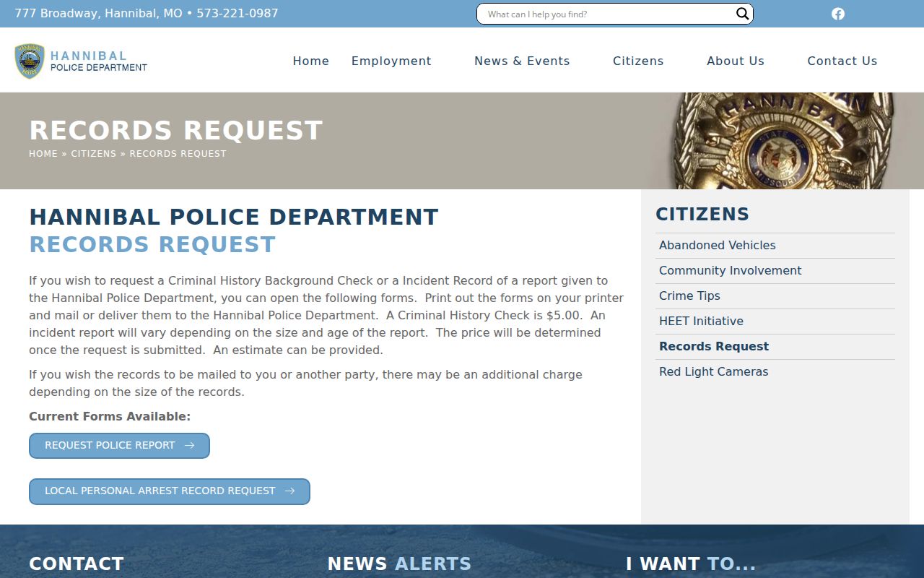Viewport: 924px width, 578px height.
Task: Click the police badge banner image
Action: tap(783, 141)
